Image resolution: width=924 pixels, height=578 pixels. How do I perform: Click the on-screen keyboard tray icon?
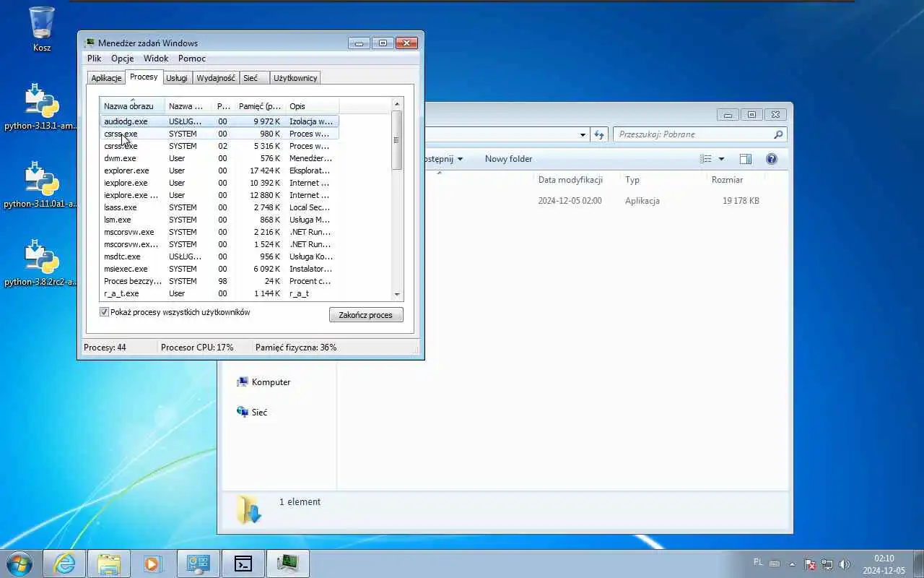tap(775, 564)
